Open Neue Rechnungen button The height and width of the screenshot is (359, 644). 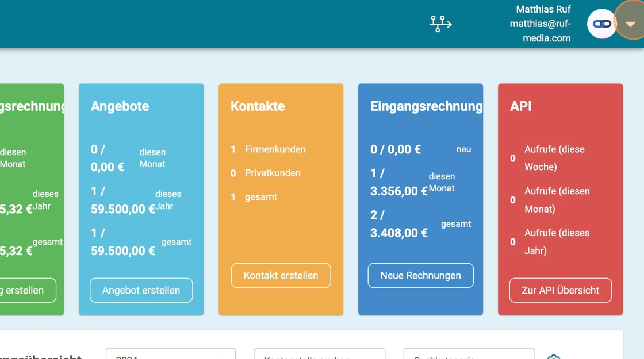(420, 275)
